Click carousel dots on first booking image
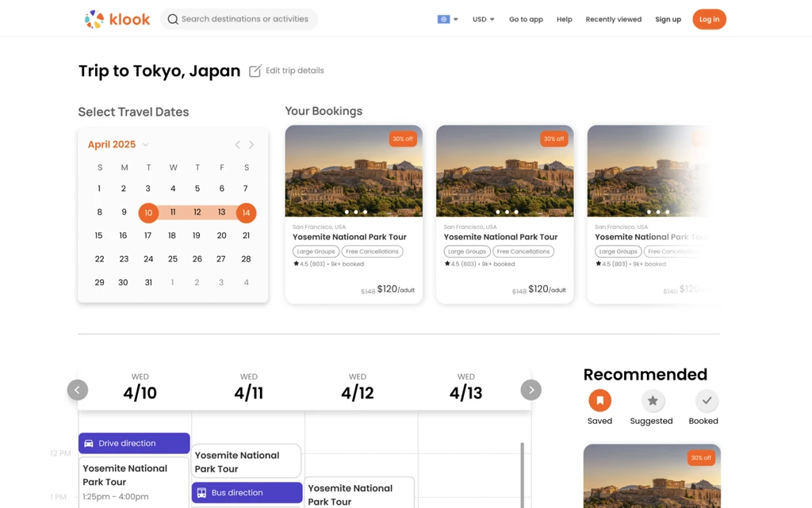Image resolution: width=812 pixels, height=508 pixels. click(356, 212)
